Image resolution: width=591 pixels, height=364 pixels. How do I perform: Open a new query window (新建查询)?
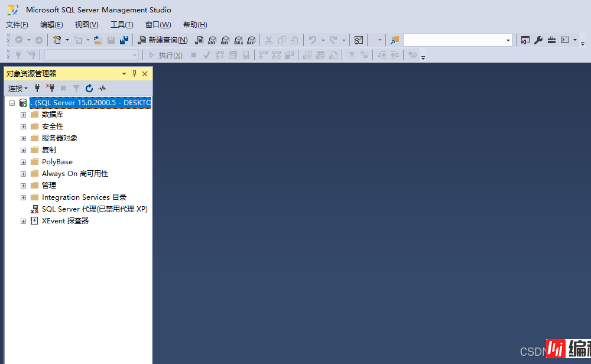163,40
